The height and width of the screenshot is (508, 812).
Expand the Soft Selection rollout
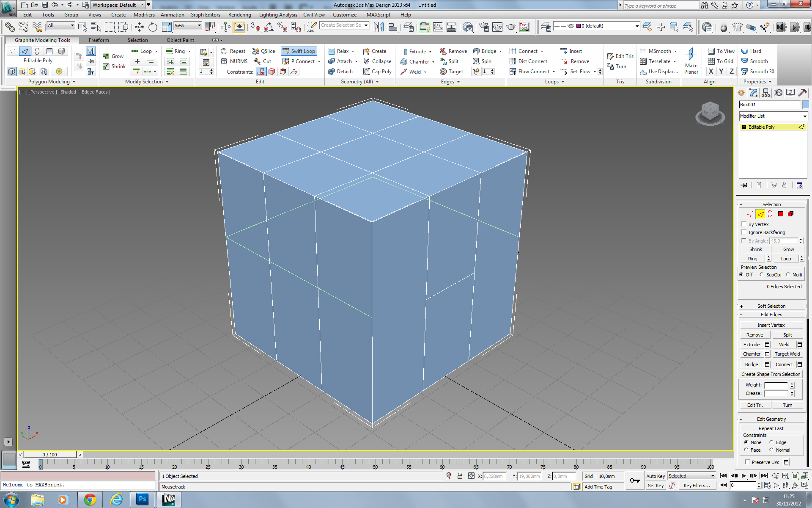pos(771,306)
